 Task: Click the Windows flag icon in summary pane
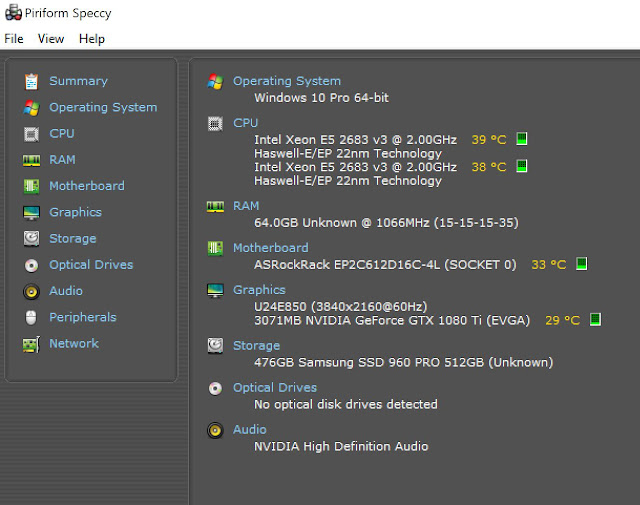click(x=215, y=82)
